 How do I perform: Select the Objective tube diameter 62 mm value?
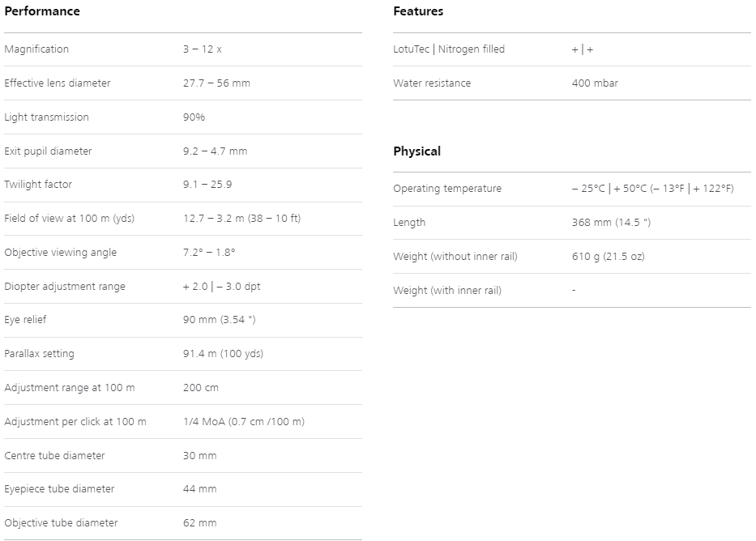pos(199,522)
